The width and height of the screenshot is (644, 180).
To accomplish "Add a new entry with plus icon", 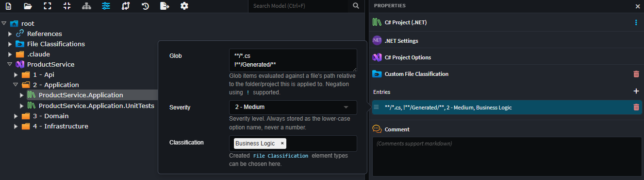I will click(636, 91).
